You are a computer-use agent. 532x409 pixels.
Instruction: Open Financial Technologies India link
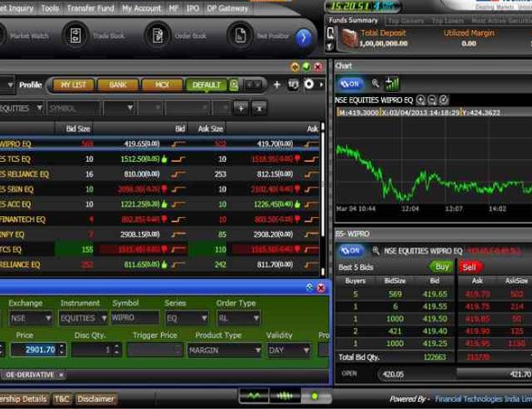click(483, 399)
